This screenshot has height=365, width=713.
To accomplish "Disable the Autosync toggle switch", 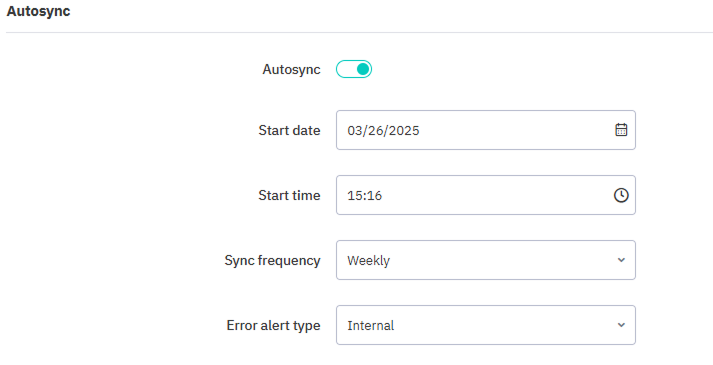I will tap(354, 69).
